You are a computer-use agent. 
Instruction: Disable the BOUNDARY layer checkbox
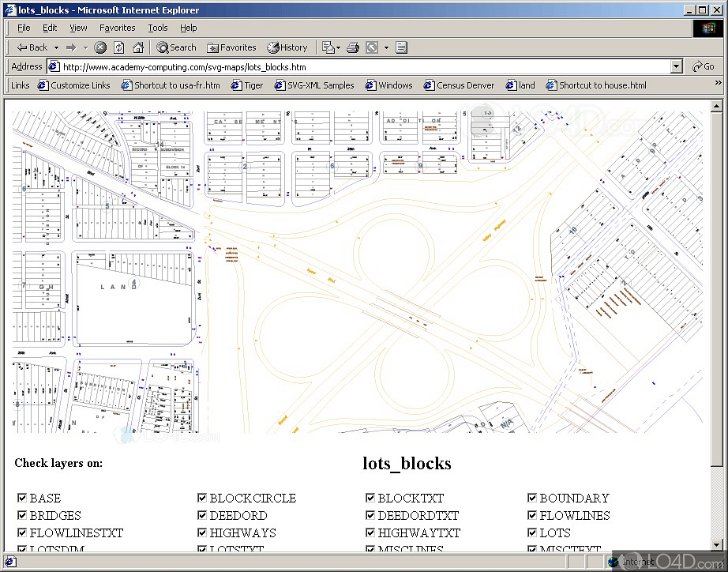click(x=532, y=499)
